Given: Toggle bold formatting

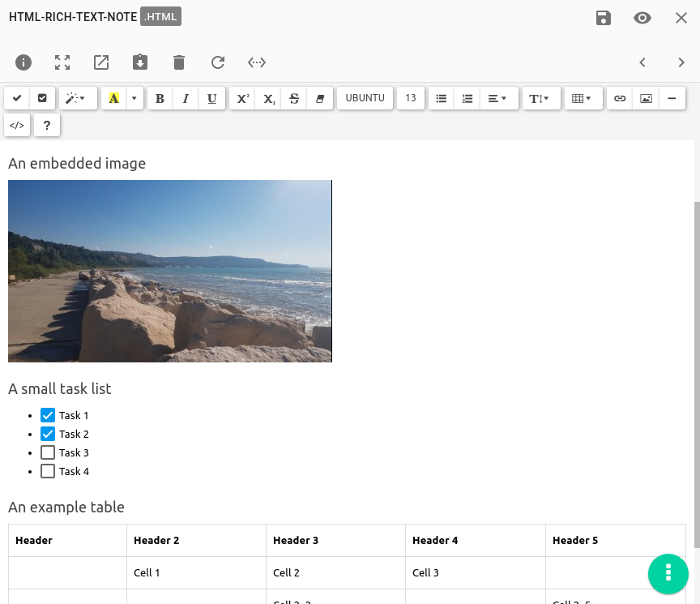Looking at the screenshot, I should [x=160, y=98].
